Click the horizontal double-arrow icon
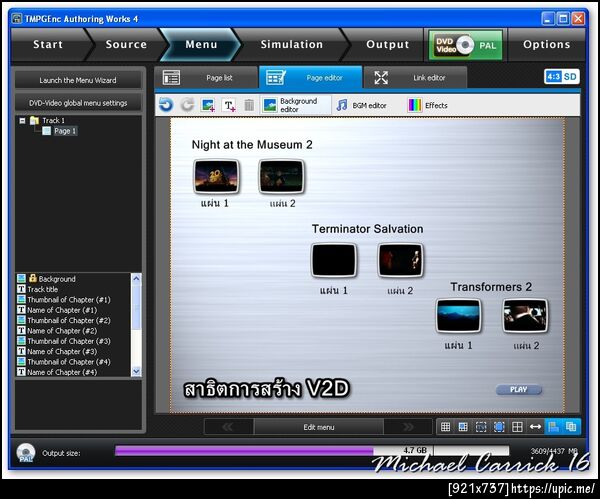600x499 pixels. coord(535,427)
